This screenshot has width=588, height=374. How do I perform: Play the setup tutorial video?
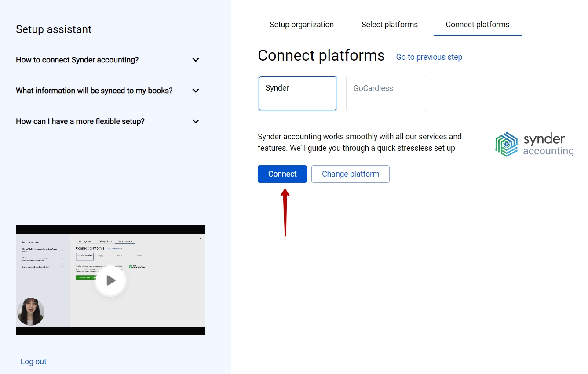pos(110,280)
